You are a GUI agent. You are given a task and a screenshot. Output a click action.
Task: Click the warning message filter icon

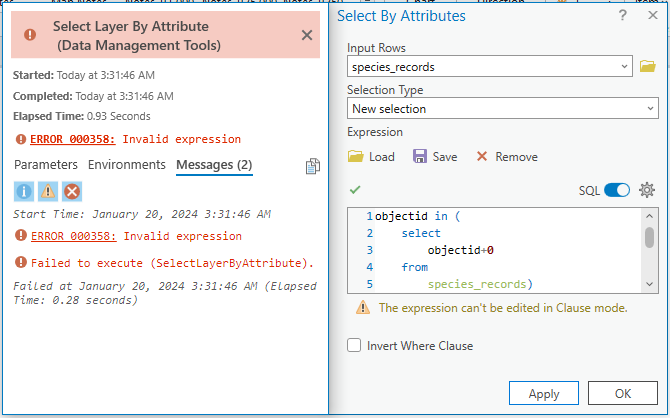click(48, 191)
